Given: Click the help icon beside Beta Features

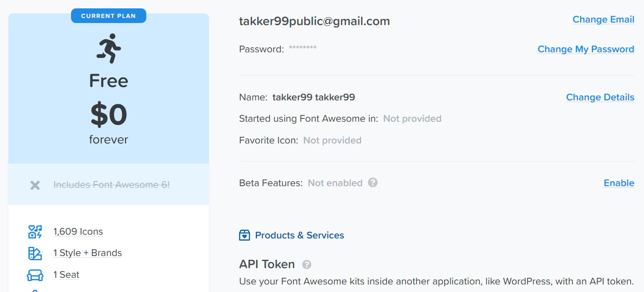Looking at the screenshot, I should (373, 183).
